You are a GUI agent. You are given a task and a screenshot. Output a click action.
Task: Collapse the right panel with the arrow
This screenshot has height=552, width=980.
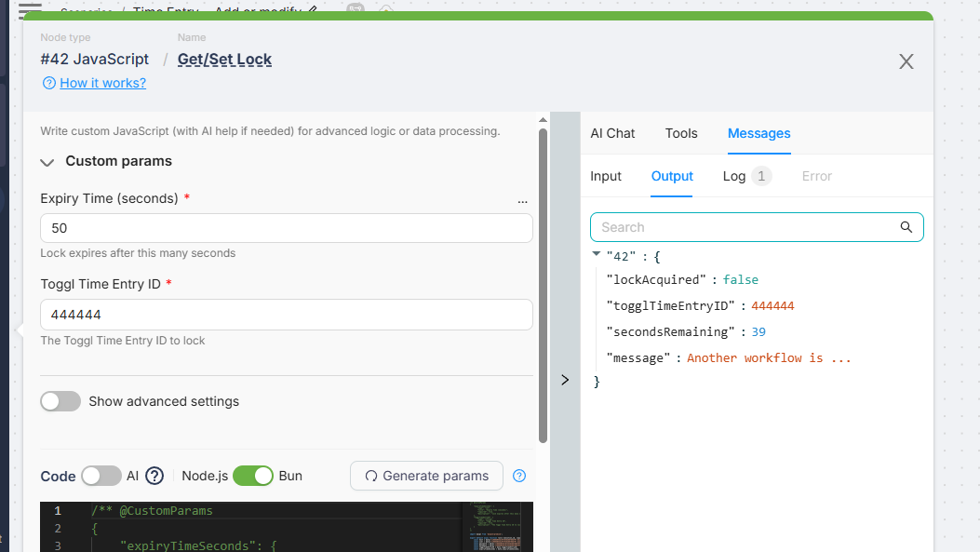564,380
